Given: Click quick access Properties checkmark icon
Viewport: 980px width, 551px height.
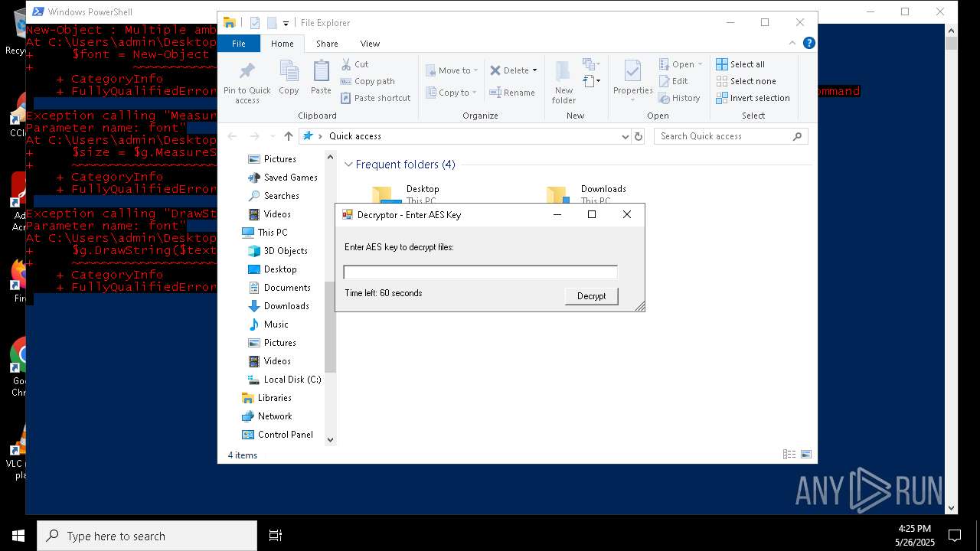Looking at the screenshot, I should [255, 23].
